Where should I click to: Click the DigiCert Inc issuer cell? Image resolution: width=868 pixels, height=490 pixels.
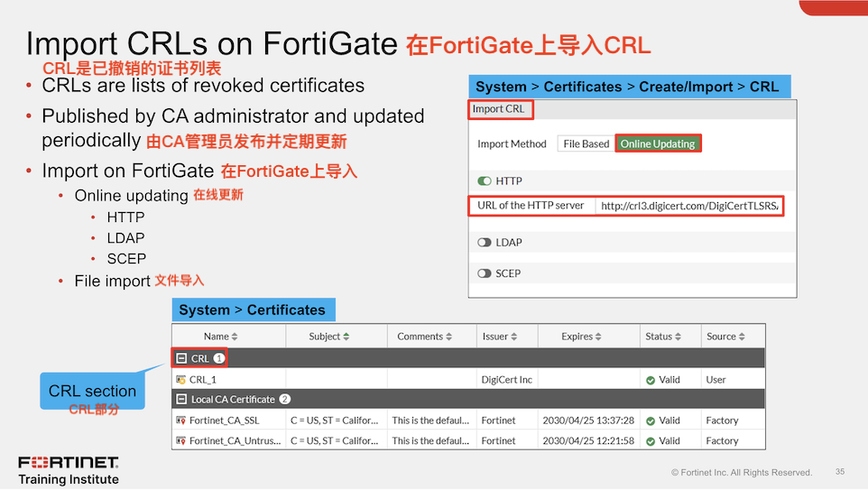pyautogui.click(x=506, y=380)
